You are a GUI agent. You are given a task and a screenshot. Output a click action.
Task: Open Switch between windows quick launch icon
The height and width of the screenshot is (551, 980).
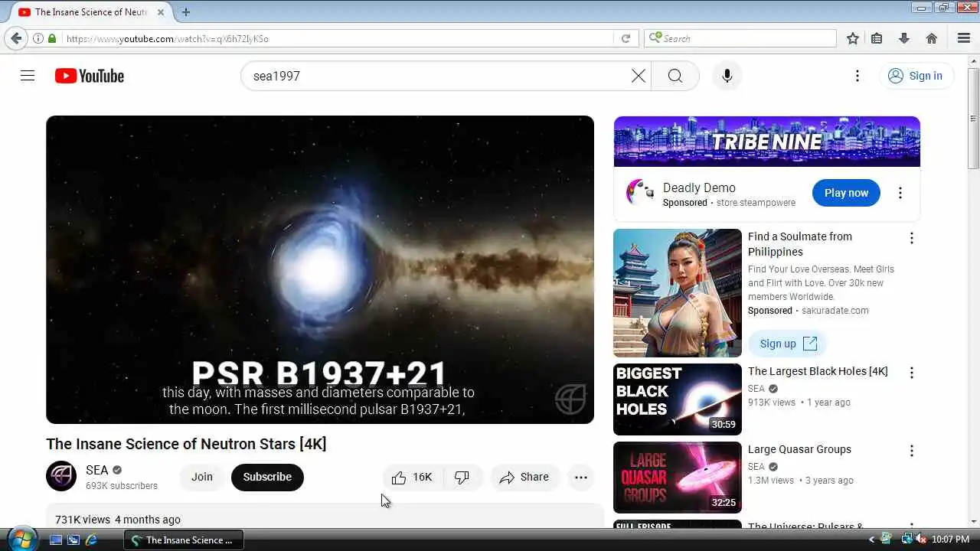73,540
